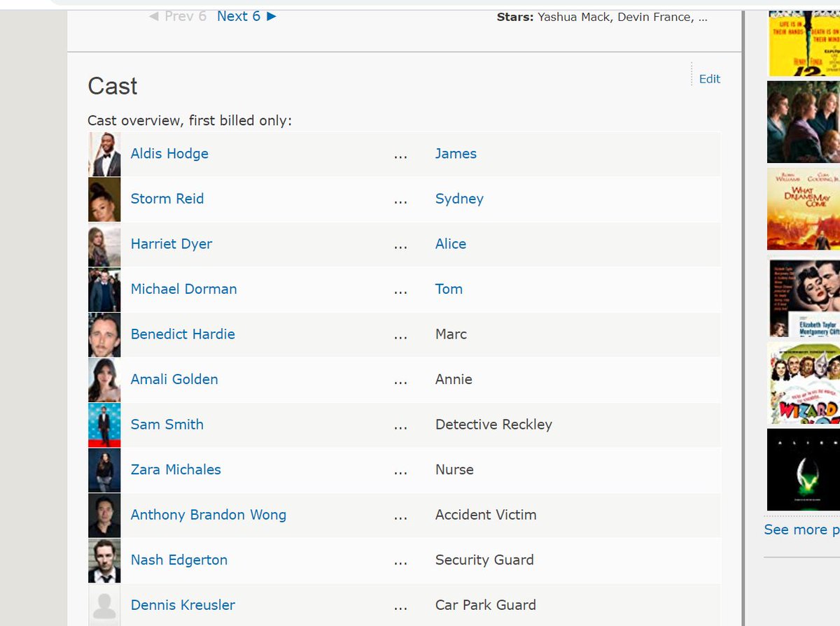Open the Sam Smith actor page
Image resolution: width=840 pixels, height=626 pixels.
click(x=167, y=425)
